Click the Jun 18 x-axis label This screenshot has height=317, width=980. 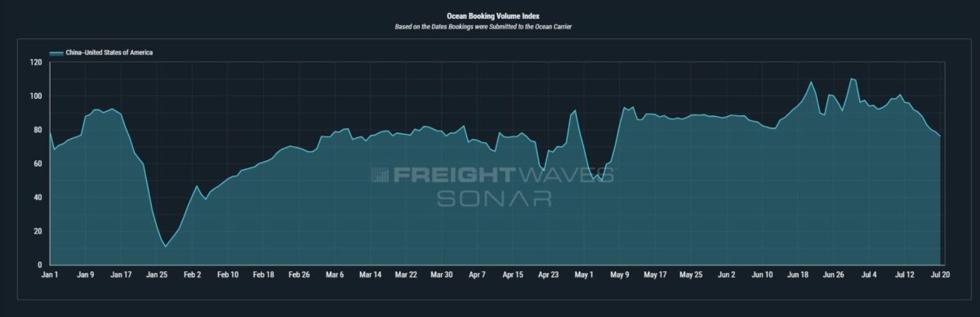[x=798, y=275]
